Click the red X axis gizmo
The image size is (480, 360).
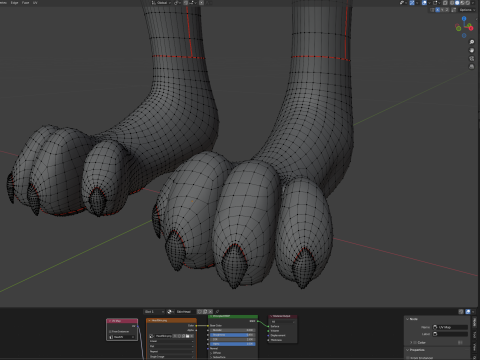tap(471, 28)
